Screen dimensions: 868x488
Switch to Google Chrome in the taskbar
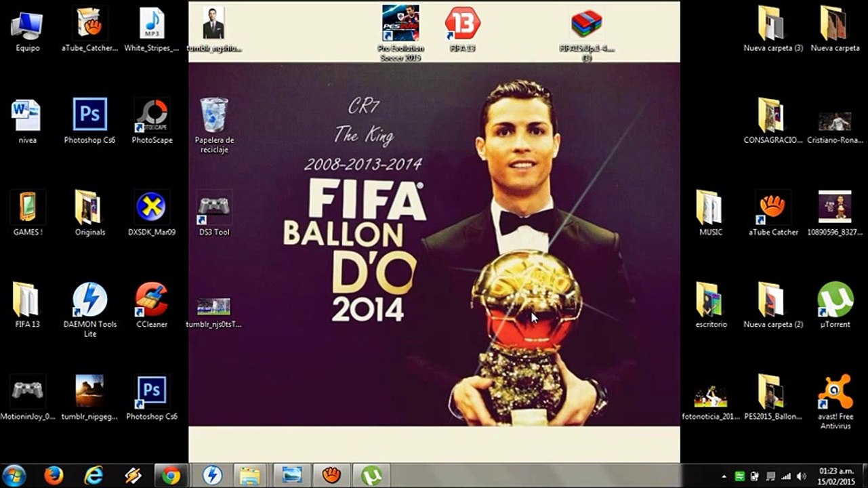172,475
